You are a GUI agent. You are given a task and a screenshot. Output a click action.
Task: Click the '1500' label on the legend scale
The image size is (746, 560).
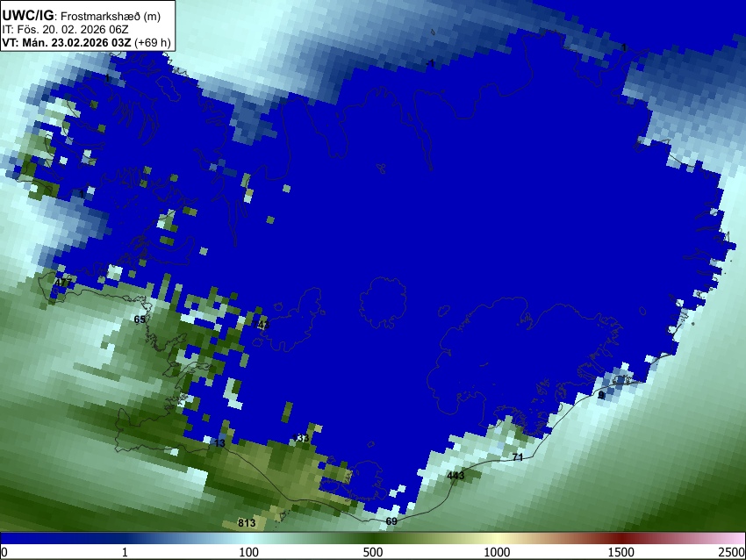620,552
